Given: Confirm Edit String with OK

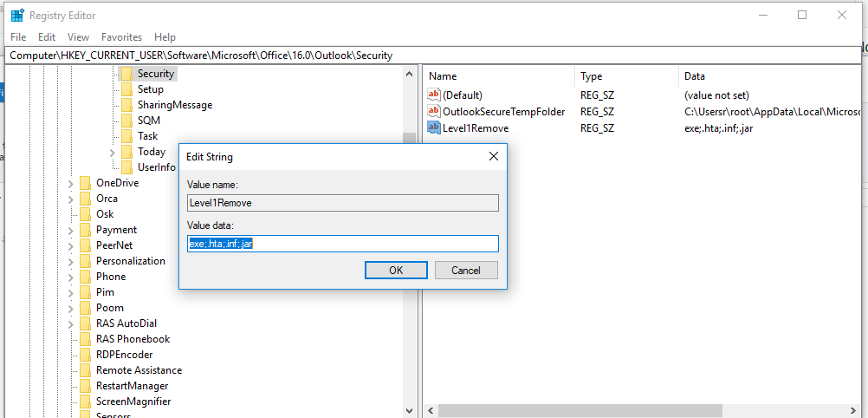Looking at the screenshot, I should click(396, 270).
